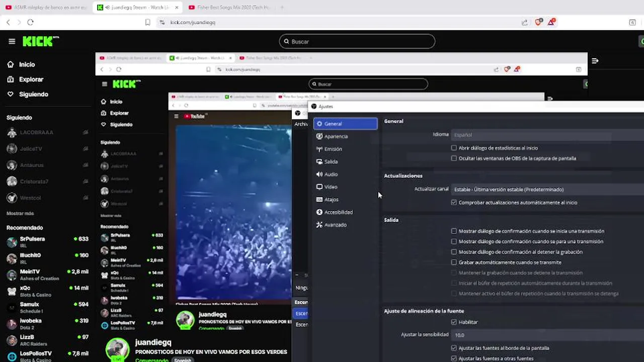Open xQc recommended channel

coord(48,291)
